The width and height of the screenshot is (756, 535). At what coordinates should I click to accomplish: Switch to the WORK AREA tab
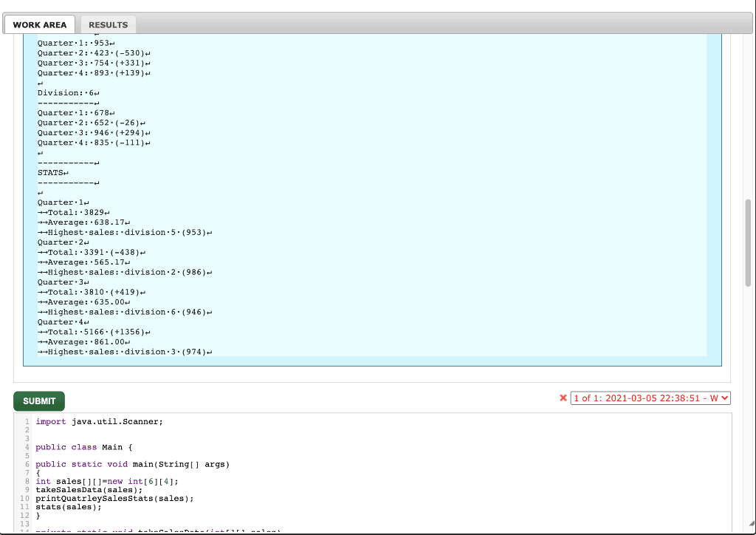pos(40,24)
